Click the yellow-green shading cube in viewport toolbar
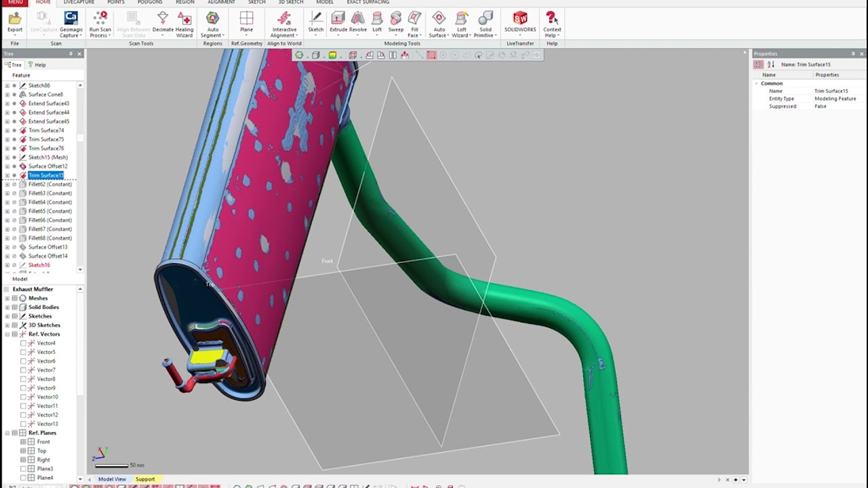Image resolution: width=868 pixels, height=488 pixels. tap(332, 55)
